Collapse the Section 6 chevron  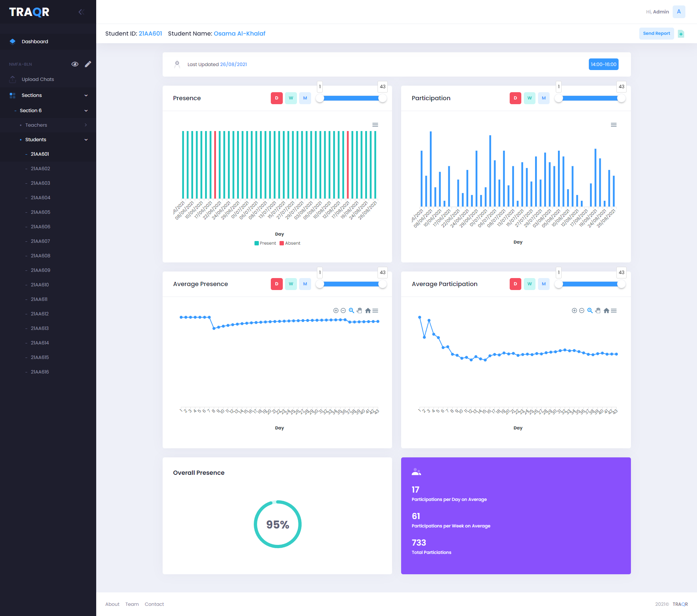click(86, 111)
